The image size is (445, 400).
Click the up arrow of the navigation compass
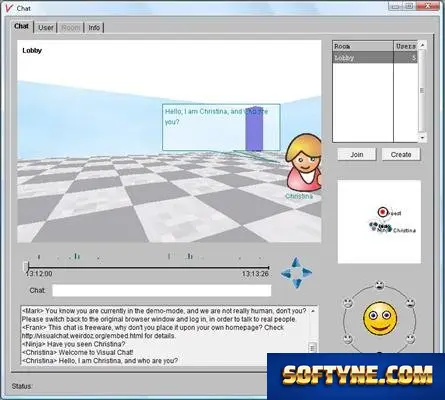295,262
